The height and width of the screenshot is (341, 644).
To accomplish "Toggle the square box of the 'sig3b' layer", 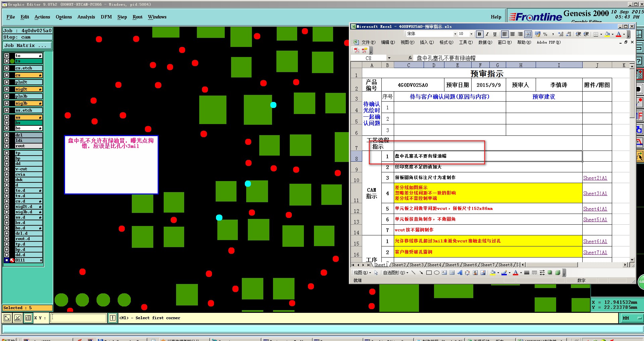I will 7,103.
